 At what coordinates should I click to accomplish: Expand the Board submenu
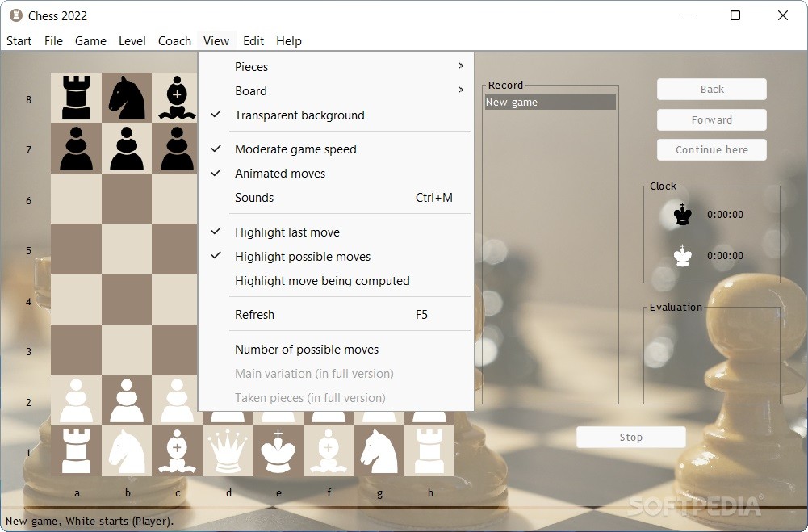[x=336, y=90]
